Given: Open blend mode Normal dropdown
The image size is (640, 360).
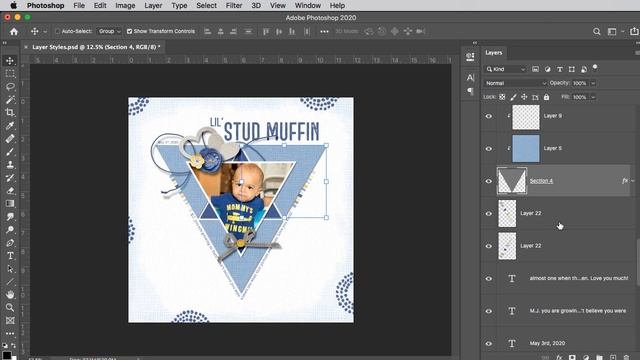Looking at the screenshot, I should pos(516,83).
